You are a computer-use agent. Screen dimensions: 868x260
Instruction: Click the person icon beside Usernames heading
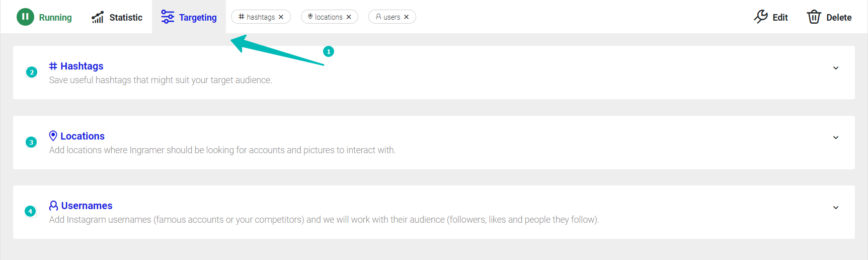tap(53, 206)
